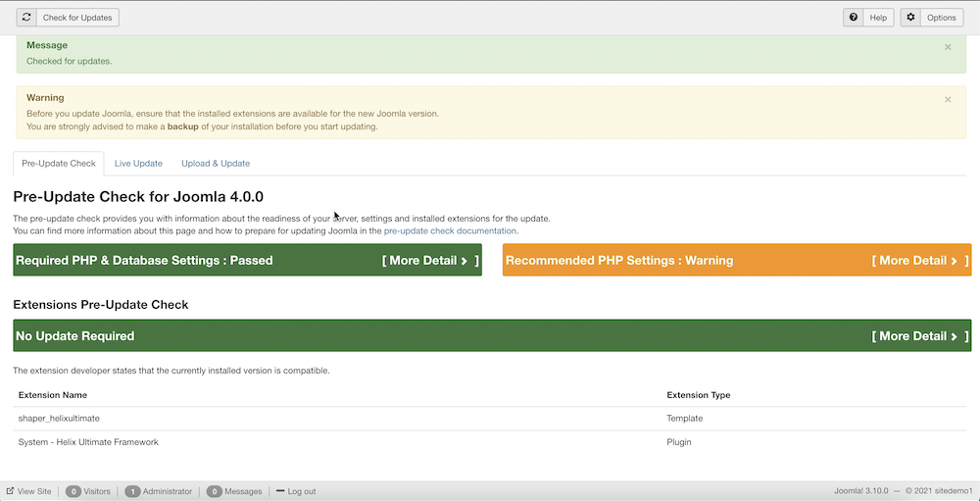Screen dimensions: 980x501
Task: Click the Checked for updates message text
Action: 69,62
